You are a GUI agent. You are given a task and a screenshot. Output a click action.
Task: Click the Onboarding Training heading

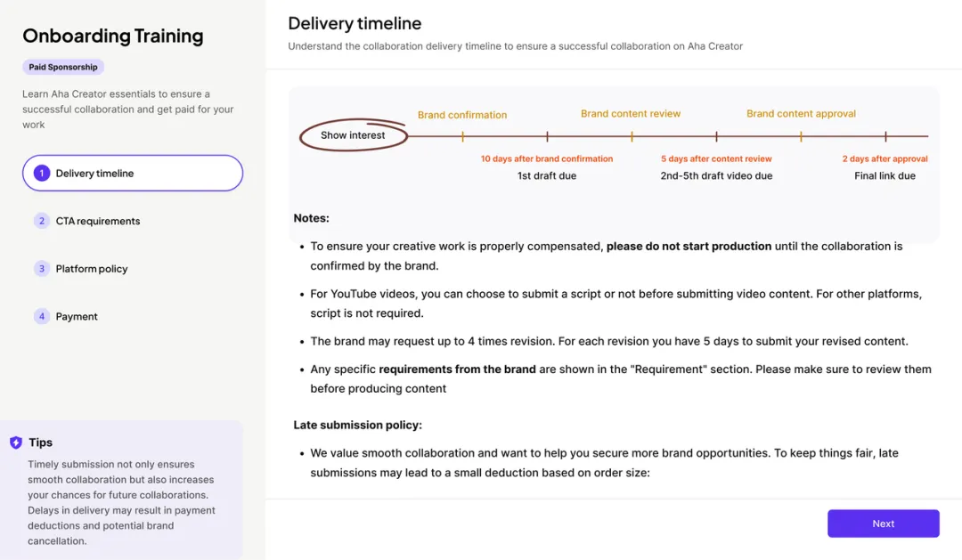pos(113,37)
